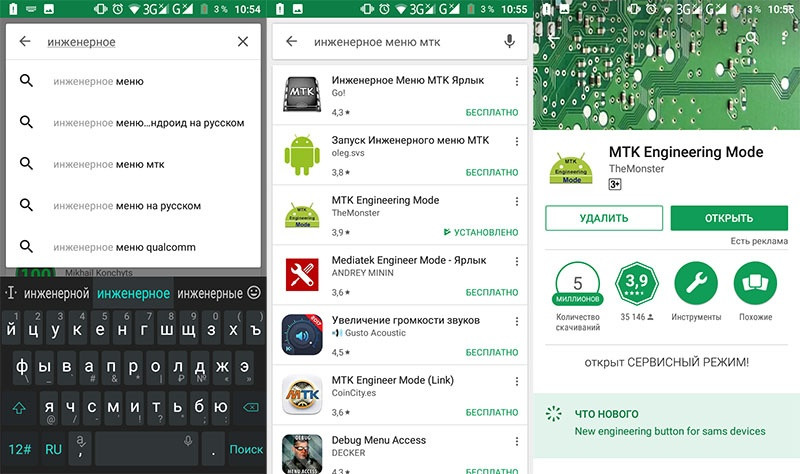
Task: Tap 'открыт СЕРВИСНЫЙ РЕЖИМ!' description
Action: point(666,362)
